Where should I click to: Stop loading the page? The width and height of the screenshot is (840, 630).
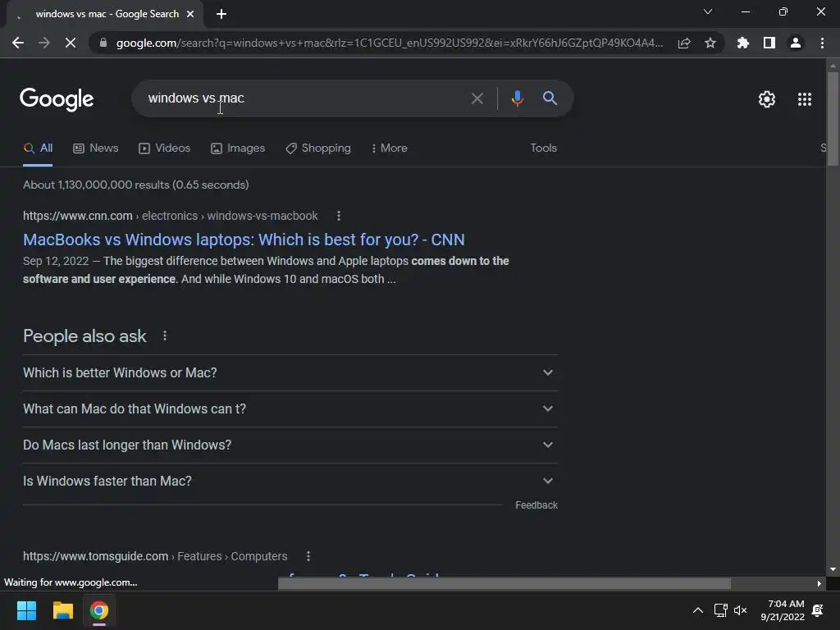[x=71, y=43]
